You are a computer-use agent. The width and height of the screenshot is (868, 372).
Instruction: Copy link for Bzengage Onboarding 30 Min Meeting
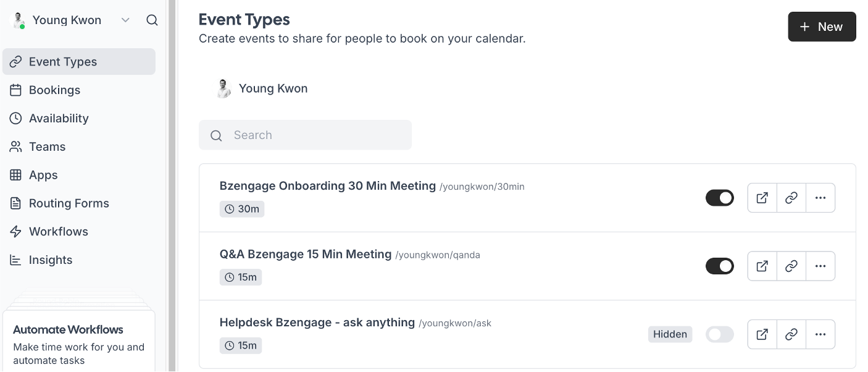791,198
